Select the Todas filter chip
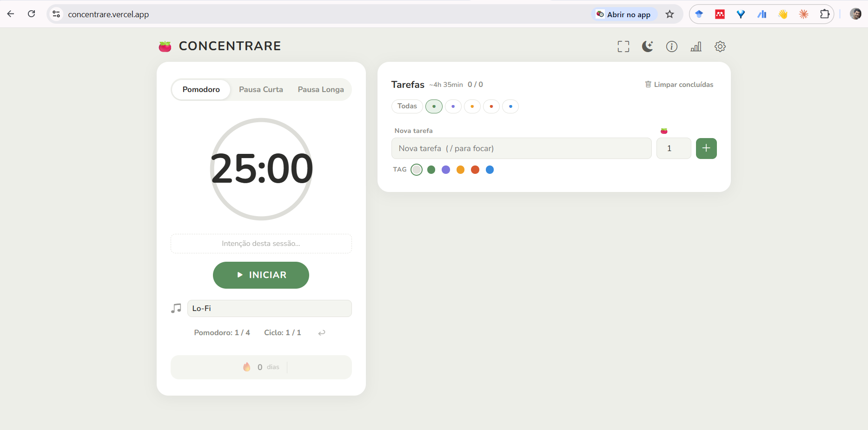This screenshot has height=430, width=868. [407, 106]
